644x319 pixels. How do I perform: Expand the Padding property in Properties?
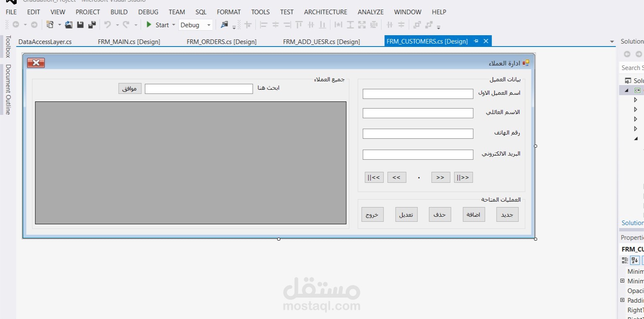(622, 300)
